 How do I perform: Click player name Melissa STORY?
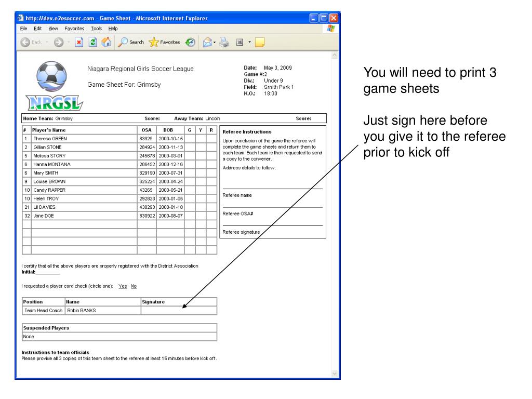[49, 156]
